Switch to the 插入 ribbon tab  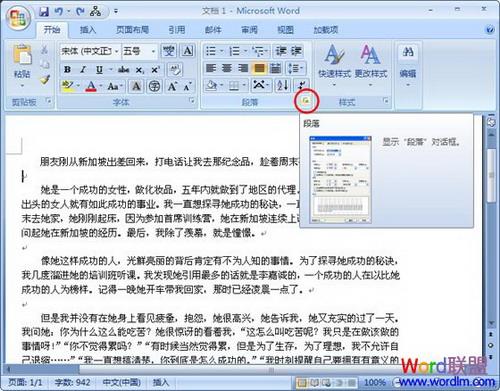(88, 30)
